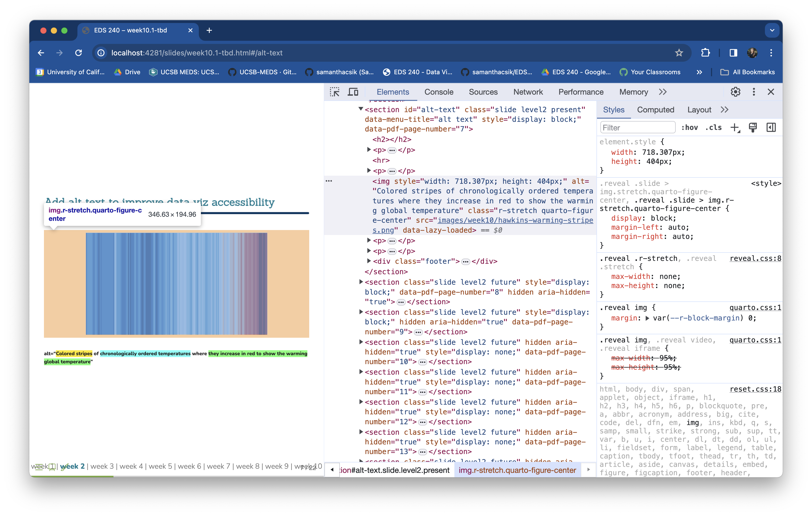Switch to the Console tab
Viewport: 812px width, 516px height.
point(439,92)
